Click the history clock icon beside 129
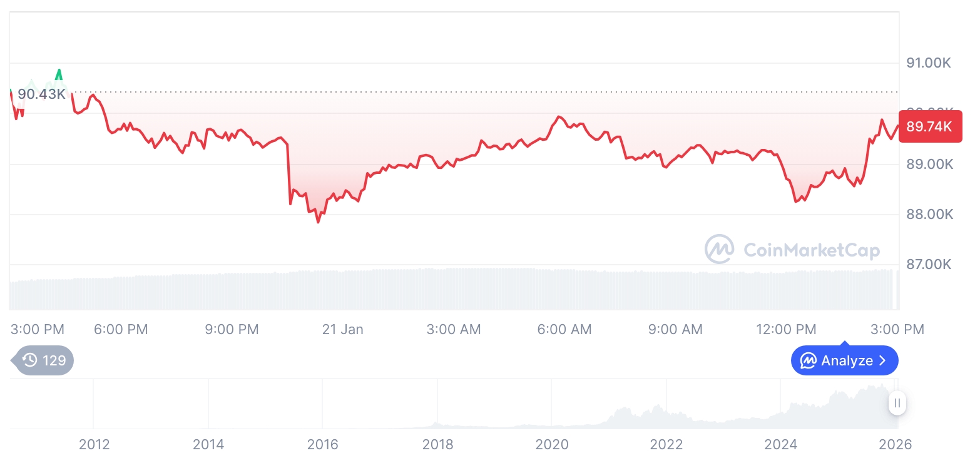This screenshot has width=980, height=458. [30, 360]
